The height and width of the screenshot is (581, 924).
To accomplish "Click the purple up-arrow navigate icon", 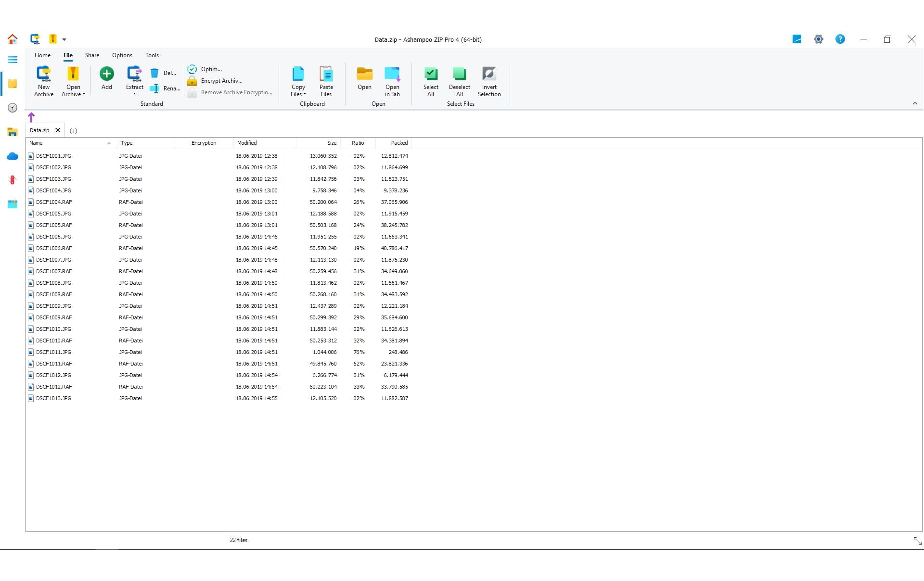I will (31, 117).
